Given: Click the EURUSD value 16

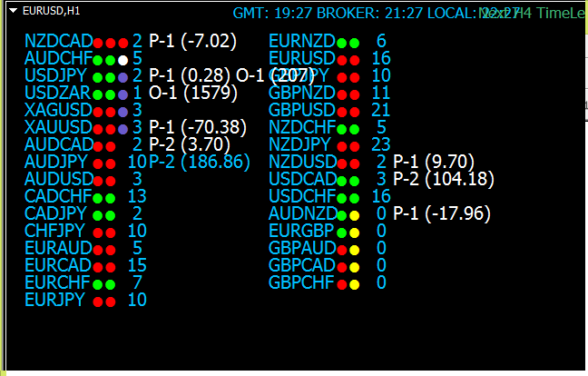Looking at the screenshot, I should click(381, 58).
